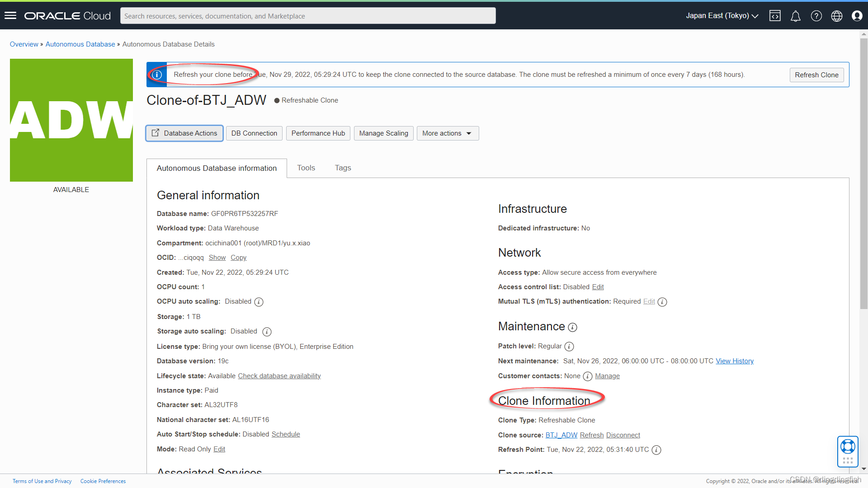This screenshot has width=868, height=488.
Task: Click the info icon beside Storage auto scaling
Action: [267, 332]
